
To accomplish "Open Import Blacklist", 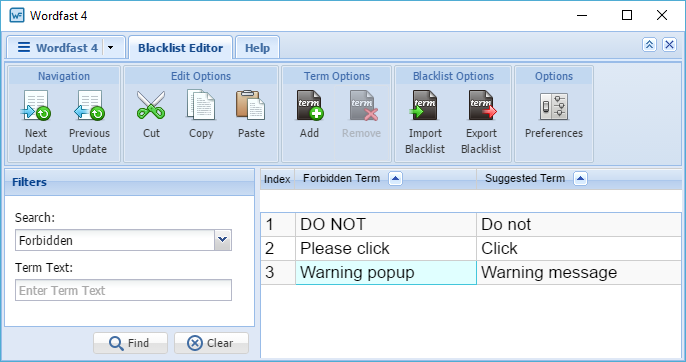I will pos(424,105).
